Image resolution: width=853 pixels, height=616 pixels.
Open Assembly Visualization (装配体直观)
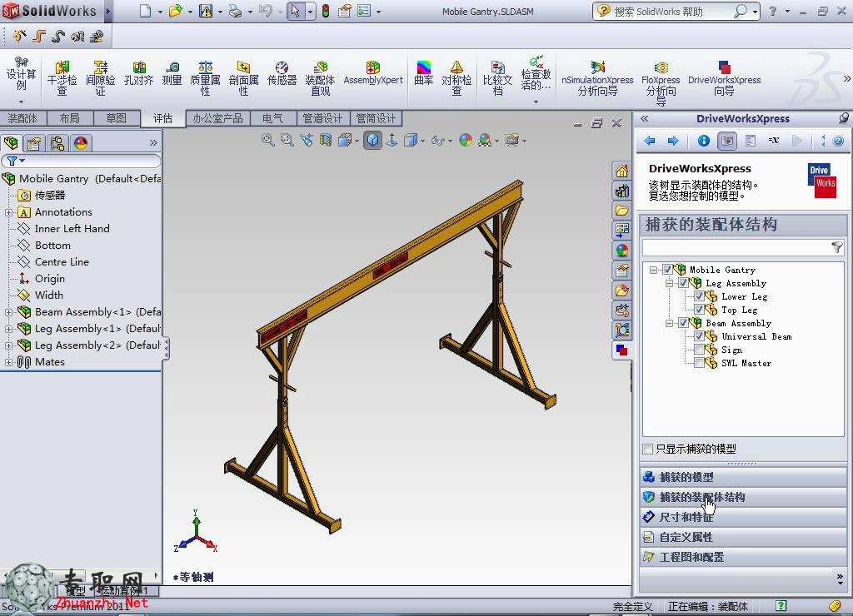coord(320,77)
